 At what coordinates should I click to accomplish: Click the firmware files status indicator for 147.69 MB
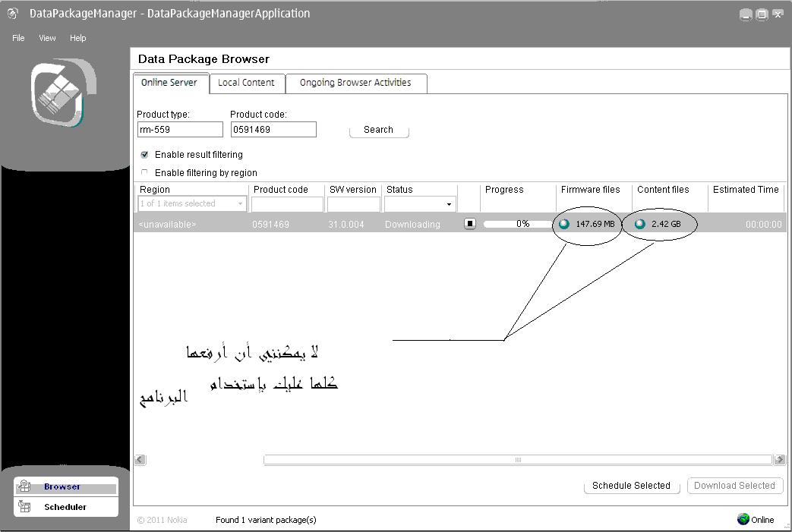click(x=564, y=224)
